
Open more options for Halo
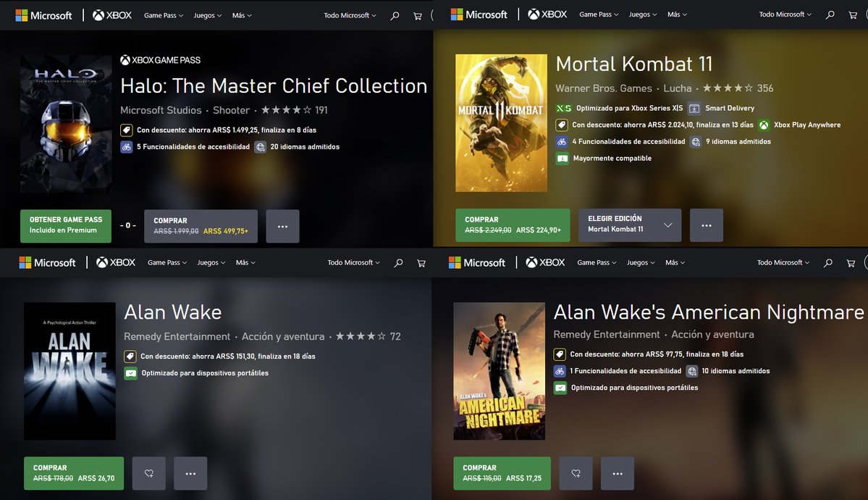282,226
